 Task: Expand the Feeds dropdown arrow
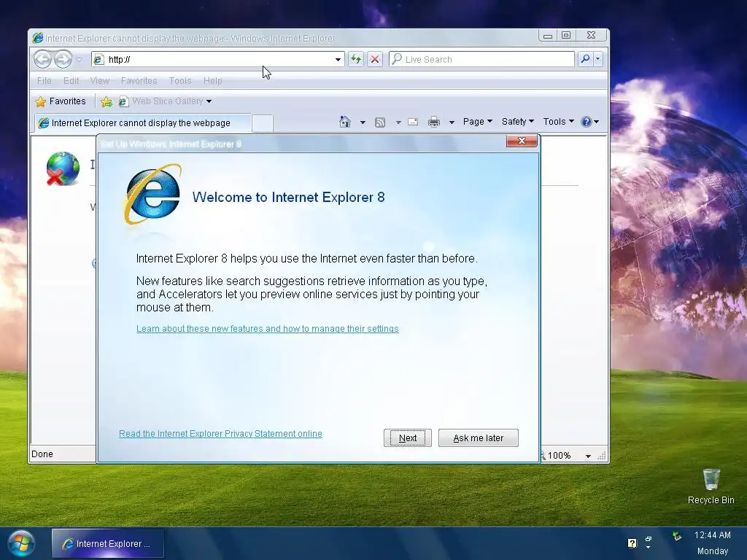398,122
